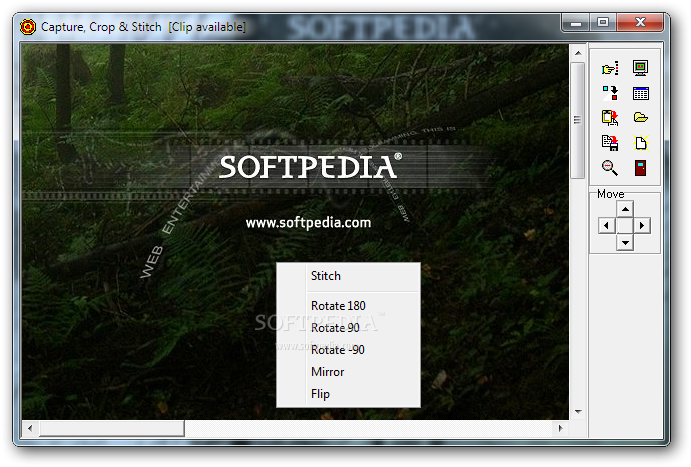
Task: Click the vertical scrollbar thumb
Action: click(577, 120)
